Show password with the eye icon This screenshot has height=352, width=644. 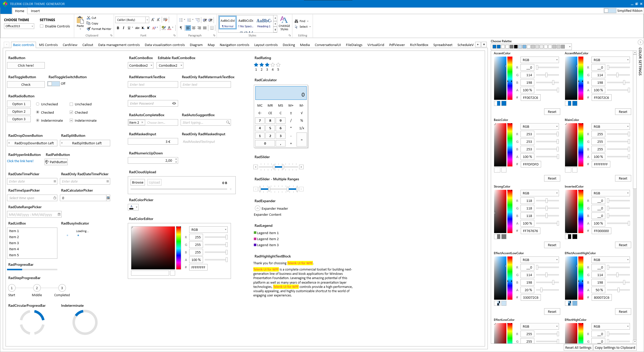click(x=174, y=103)
